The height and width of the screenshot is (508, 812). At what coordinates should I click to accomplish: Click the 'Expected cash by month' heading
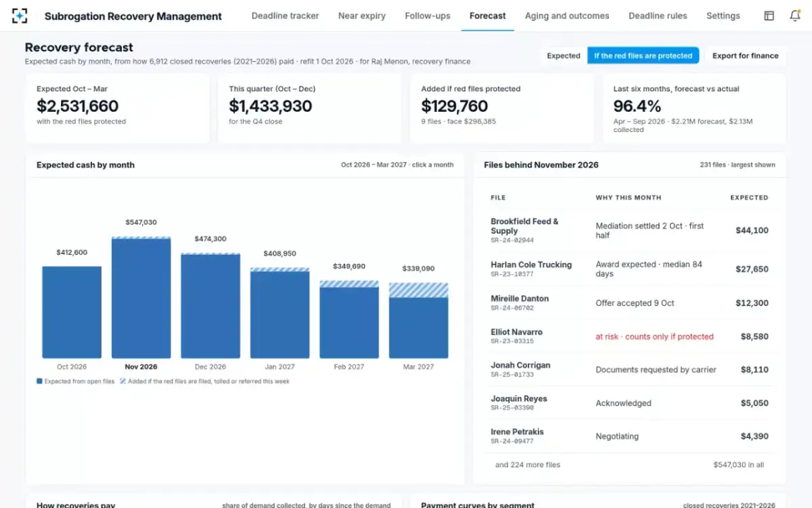click(85, 165)
